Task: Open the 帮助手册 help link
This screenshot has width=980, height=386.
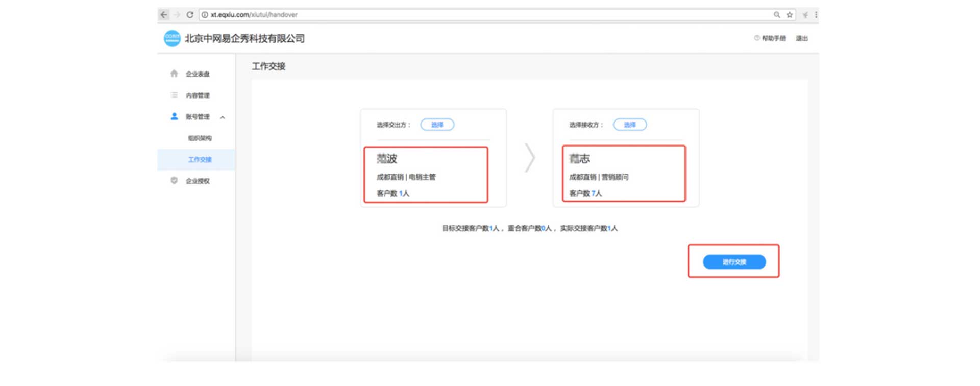Action: pyautogui.click(x=773, y=38)
